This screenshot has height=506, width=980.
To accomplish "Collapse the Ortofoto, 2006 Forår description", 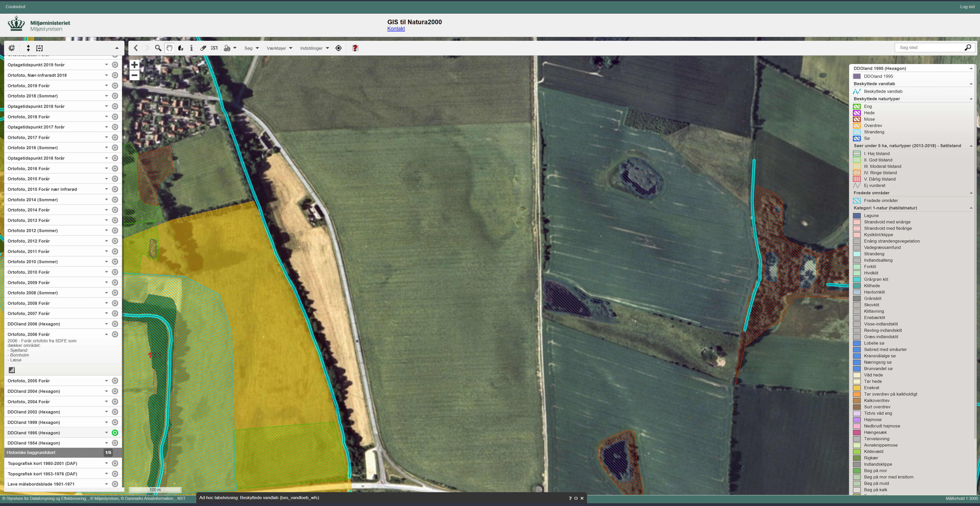I will (106, 334).
